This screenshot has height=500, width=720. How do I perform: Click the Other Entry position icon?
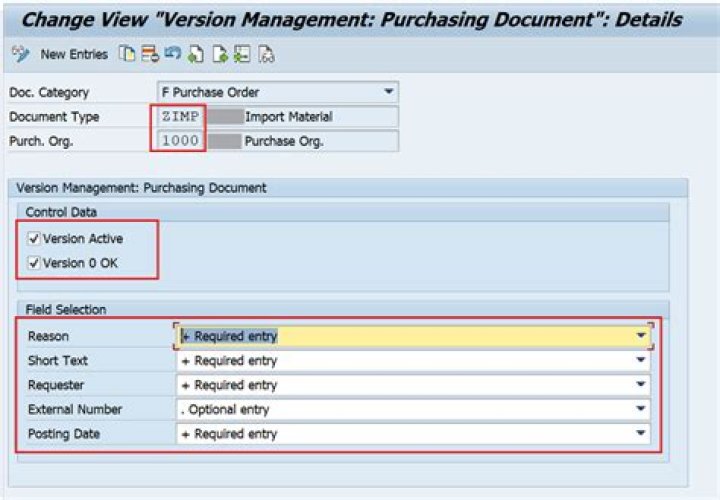(x=242, y=54)
